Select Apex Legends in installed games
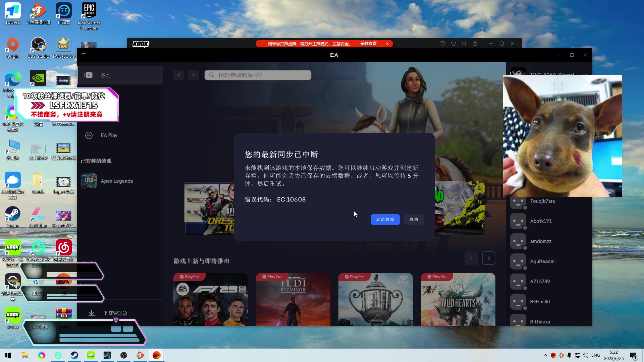644x362 pixels. pos(120,181)
